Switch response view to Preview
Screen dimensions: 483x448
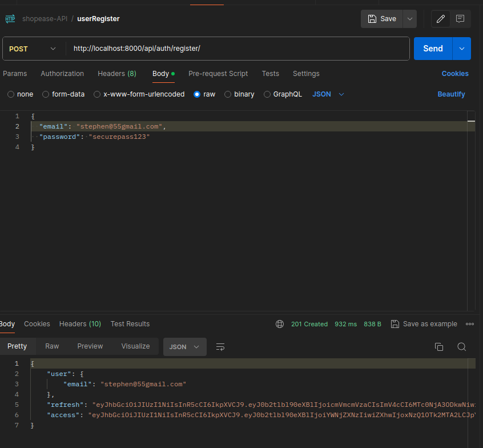pos(90,346)
